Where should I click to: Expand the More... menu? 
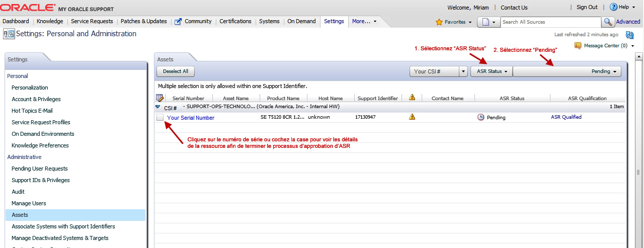pyautogui.click(x=364, y=22)
